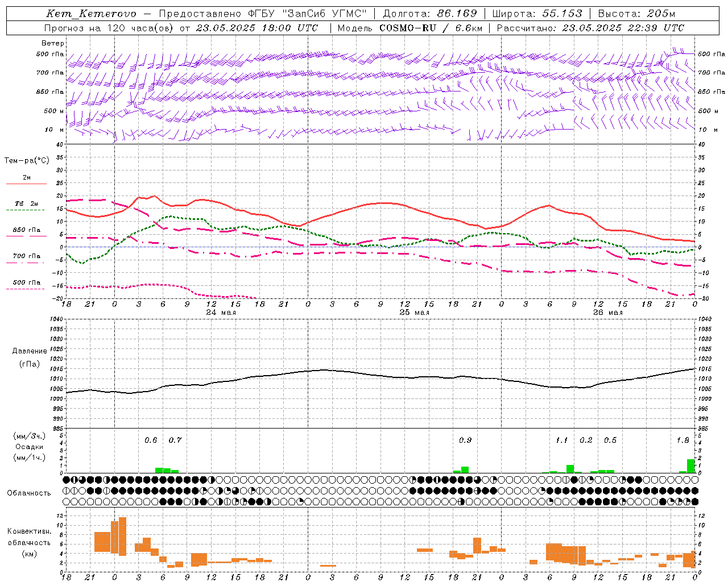This screenshot has height=582, width=728.
Task: Click 'Рассчитано: 23.05.2025 22:39 UTC' timestamp
Action: click(x=590, y=28)
